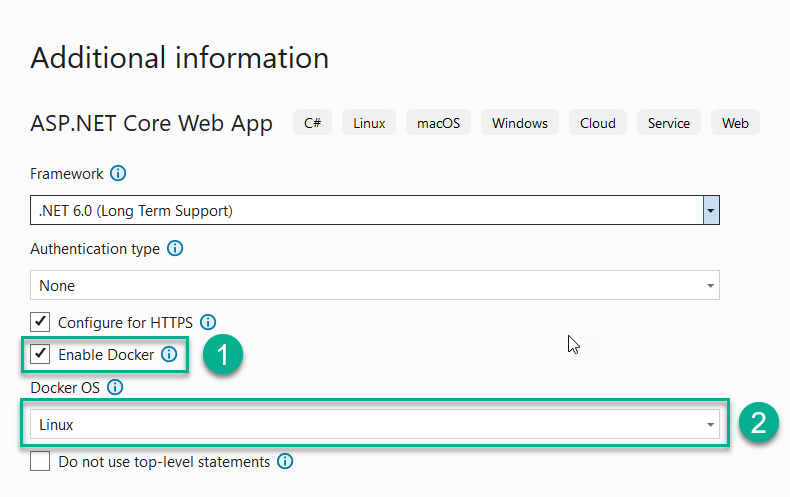Click the Configure for HTTPS info icon
The width and height of the screenshot is (790, 497).
[x=208, y=322]
